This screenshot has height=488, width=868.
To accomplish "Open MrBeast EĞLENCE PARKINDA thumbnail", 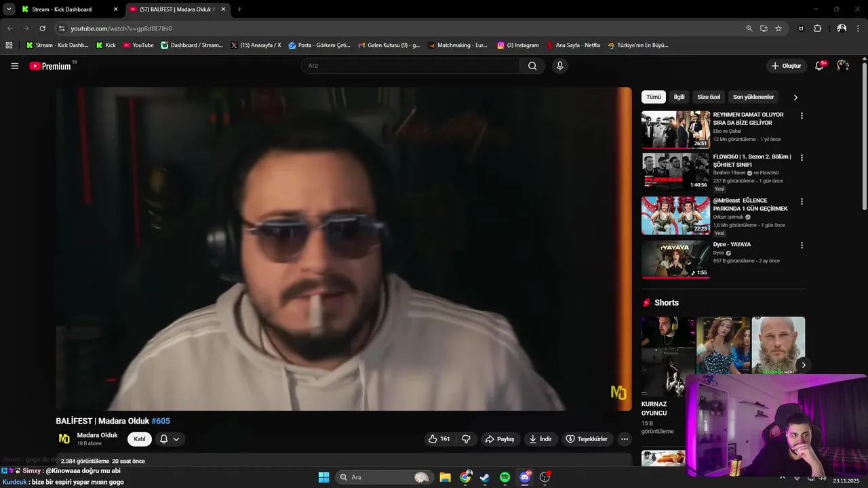I will 675,216.
